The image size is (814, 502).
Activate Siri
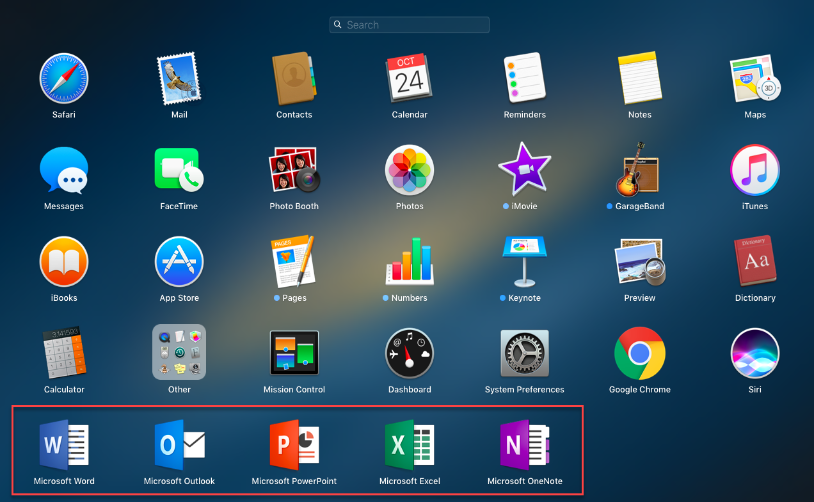755,353
